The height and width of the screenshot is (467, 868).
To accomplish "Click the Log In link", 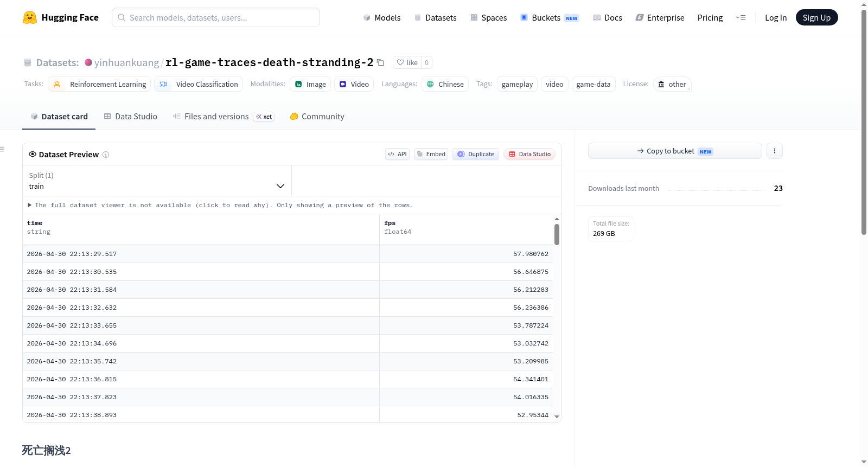I will pyautogui.click(x=776, y=17).
